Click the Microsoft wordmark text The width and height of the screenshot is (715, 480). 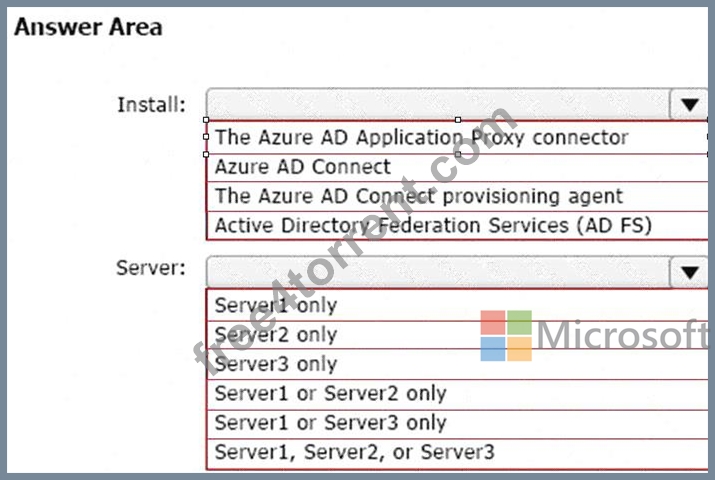pyautogui.click(x=622, y=335)
